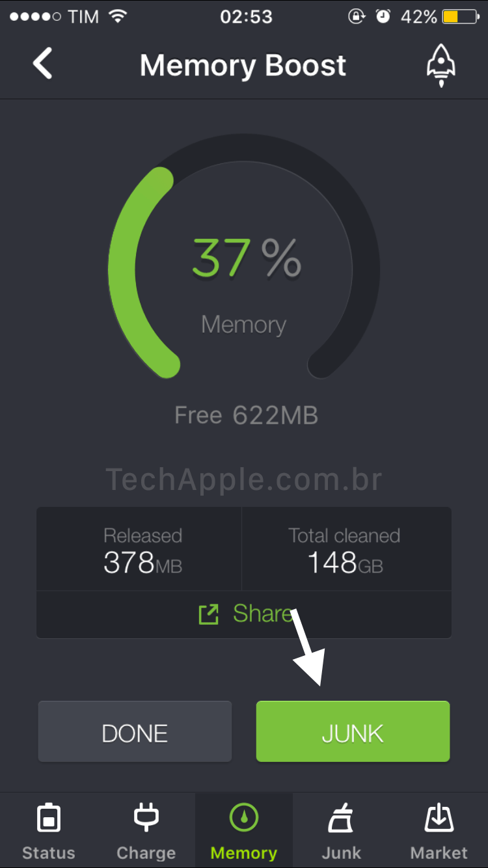The width and height of the screenshot is (488, 868).
Task: Tap the battery icon in status bar
Action: (460, 17)
